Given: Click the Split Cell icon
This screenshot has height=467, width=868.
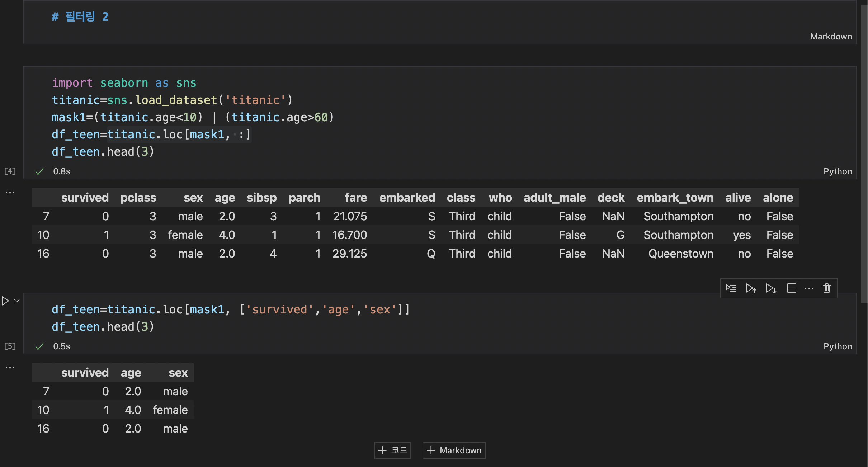Looking at the screenshot, I should pos(791,288).
